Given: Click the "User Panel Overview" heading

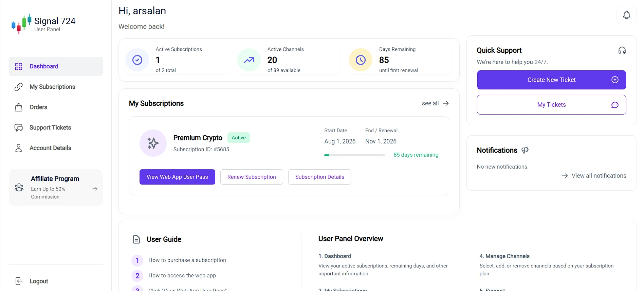Looking at the screenshot, I should 351,239.
